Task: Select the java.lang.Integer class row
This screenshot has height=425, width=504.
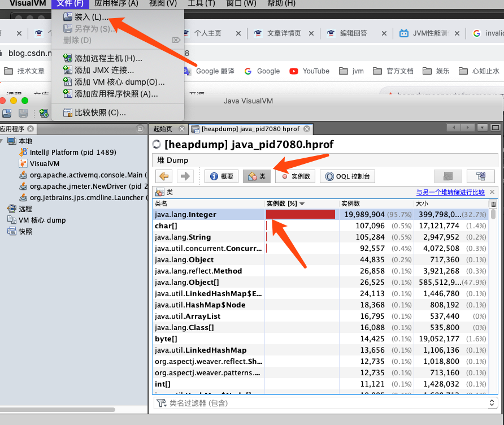Action: (321, 214)
